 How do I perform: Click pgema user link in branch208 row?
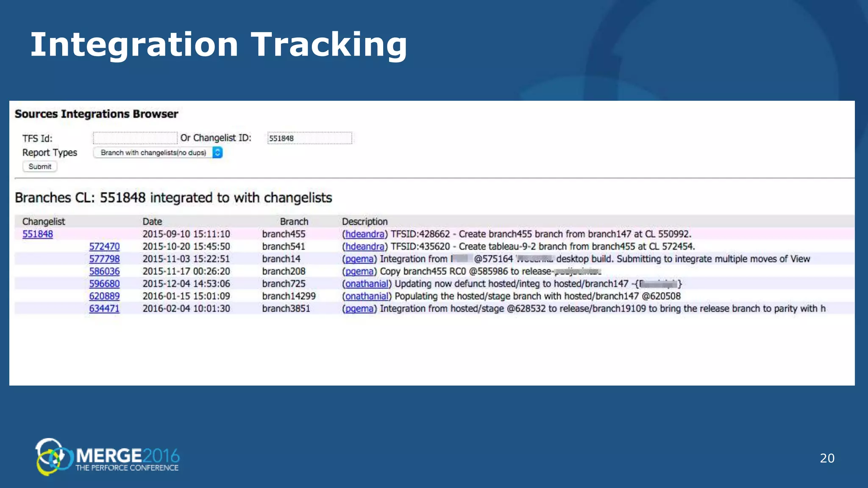pos(359,271)
